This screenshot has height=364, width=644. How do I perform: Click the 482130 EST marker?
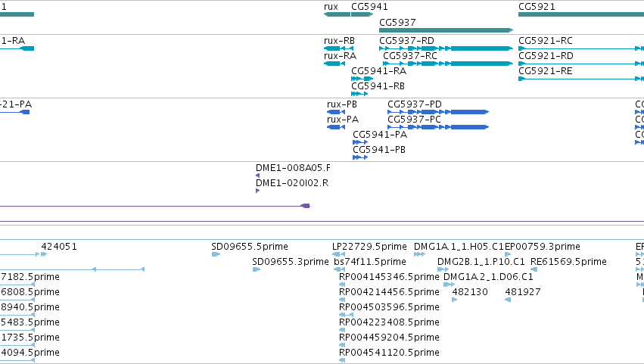[454, 300]
